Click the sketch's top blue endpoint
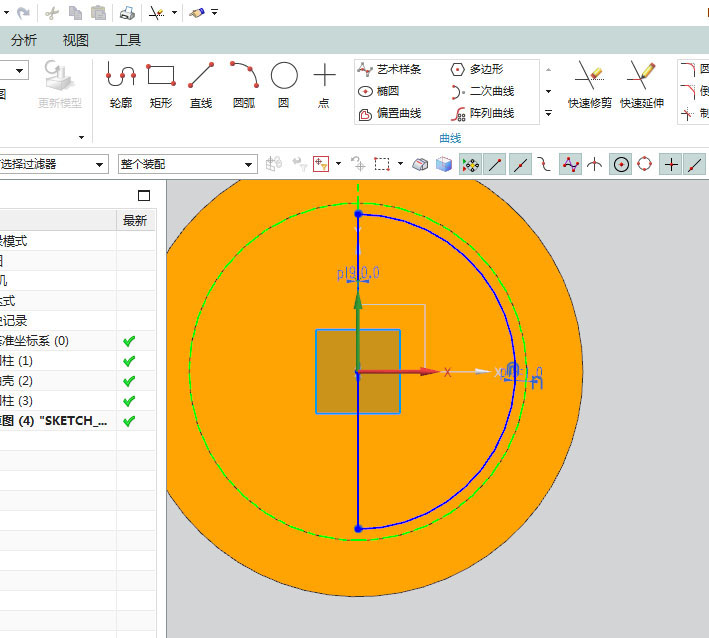 pos(358,214)
